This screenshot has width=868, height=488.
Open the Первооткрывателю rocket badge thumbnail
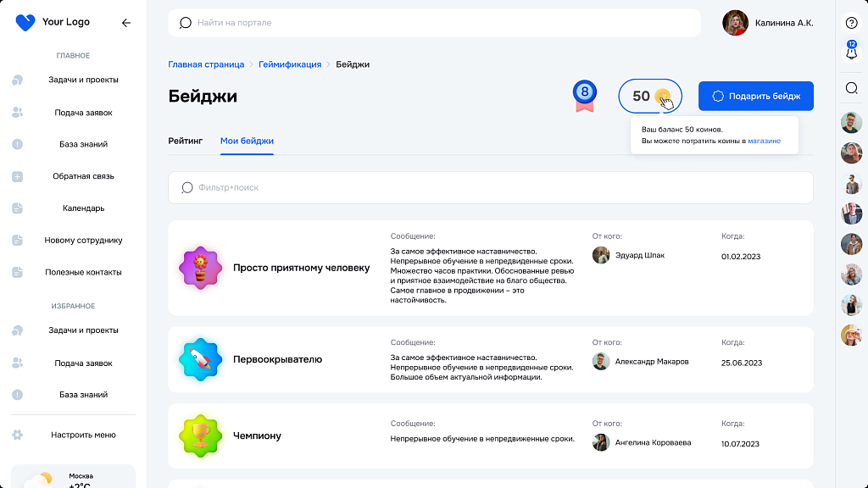200,359
